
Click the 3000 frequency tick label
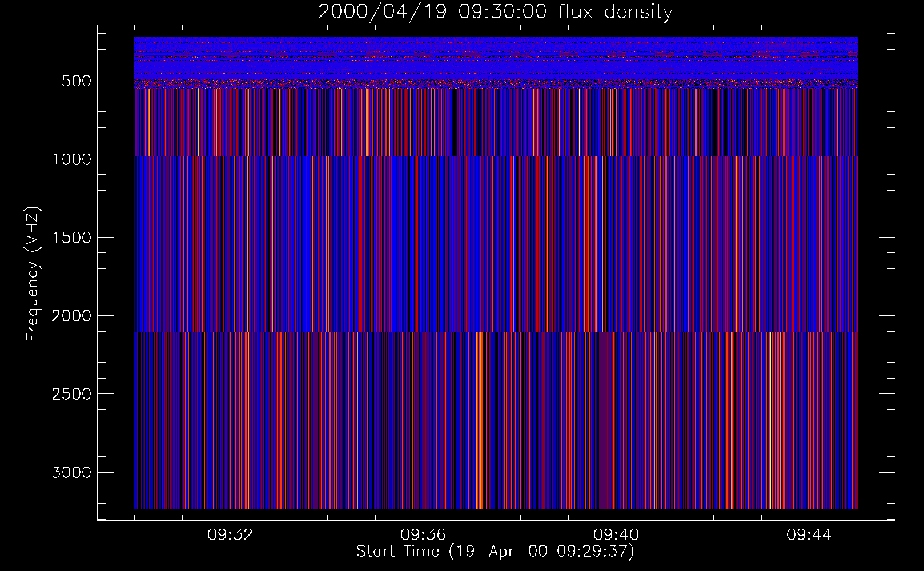(x=71, y=473)
